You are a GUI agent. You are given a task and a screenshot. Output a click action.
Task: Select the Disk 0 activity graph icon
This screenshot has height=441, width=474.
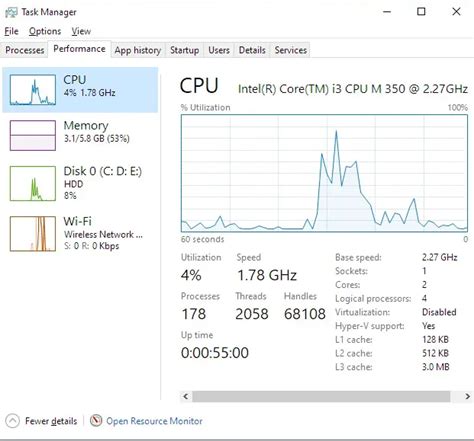(x=33, y=184)
